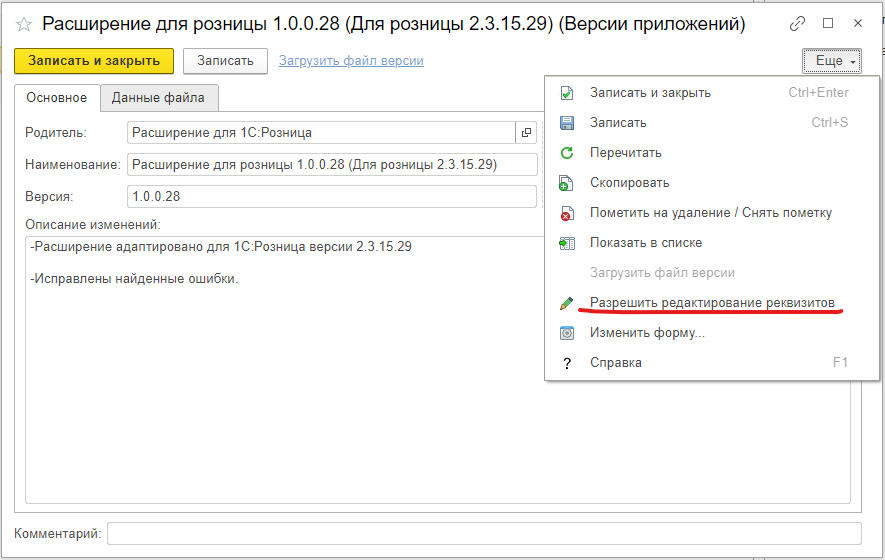
Task: Select Показать в списке menu item
Action: tap(712, 243)
